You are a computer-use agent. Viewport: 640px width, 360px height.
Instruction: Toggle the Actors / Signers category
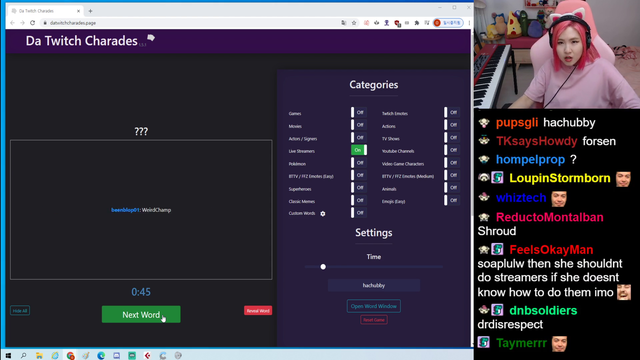[x=359, y=138]
